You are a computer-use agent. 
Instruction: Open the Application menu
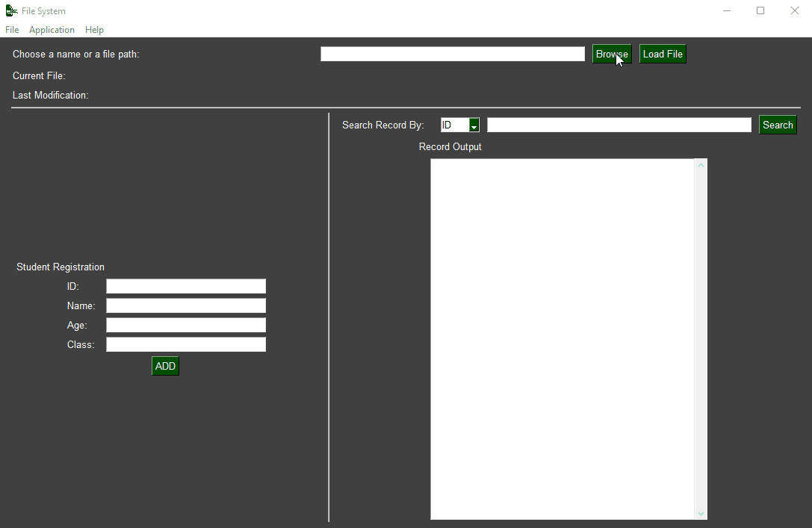click(52, 30)
